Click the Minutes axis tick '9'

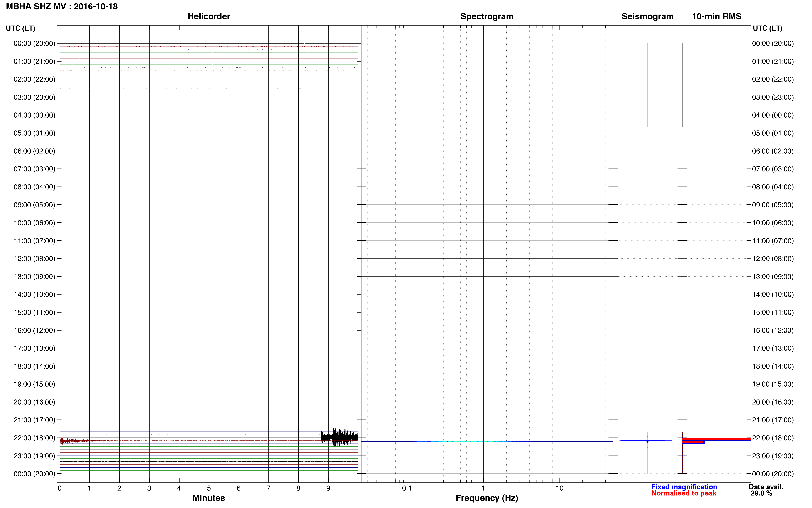click(328, 488)
